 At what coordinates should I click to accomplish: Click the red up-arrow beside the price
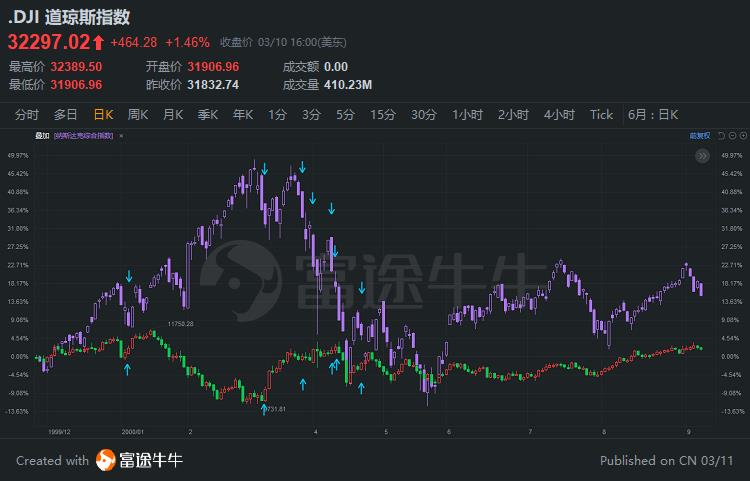(x=98, y=42)
